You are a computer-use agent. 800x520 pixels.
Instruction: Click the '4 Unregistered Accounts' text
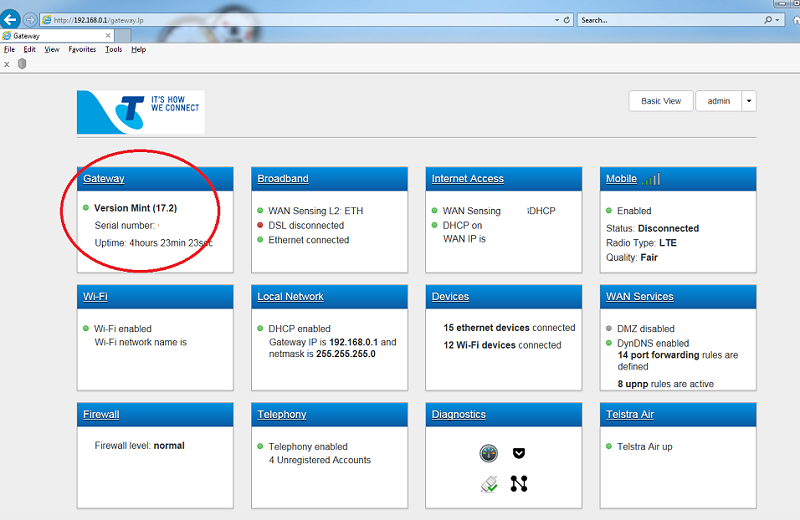[x=320, y=460]
